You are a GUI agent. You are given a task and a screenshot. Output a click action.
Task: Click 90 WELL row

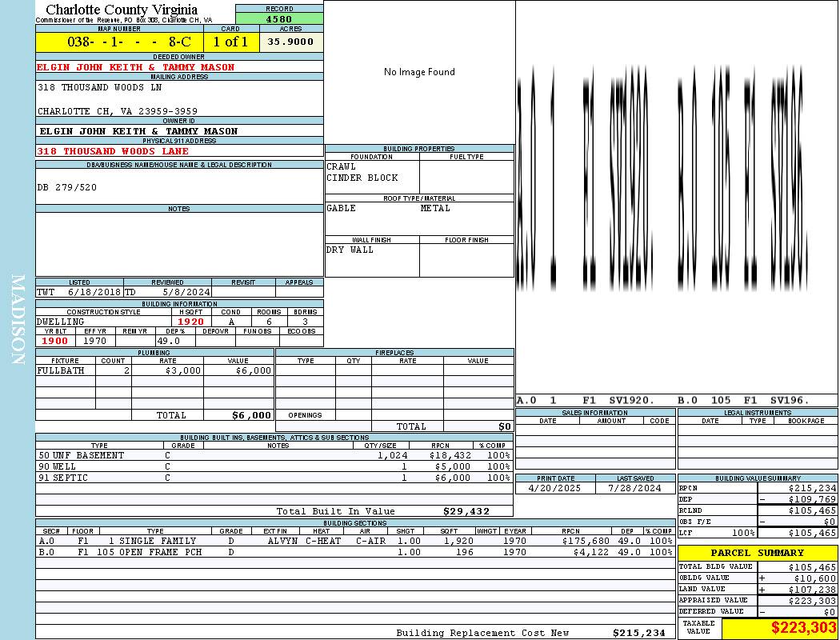274,467
